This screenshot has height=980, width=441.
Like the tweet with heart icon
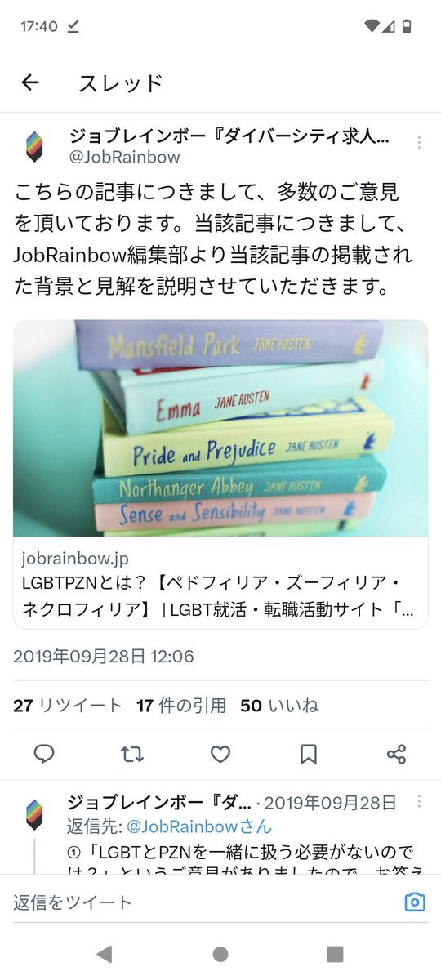[x=220, y=754]
